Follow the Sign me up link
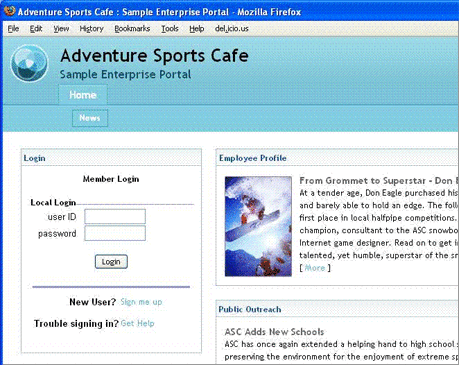Viewport: 459px width, 365px height. pos(141,302)
